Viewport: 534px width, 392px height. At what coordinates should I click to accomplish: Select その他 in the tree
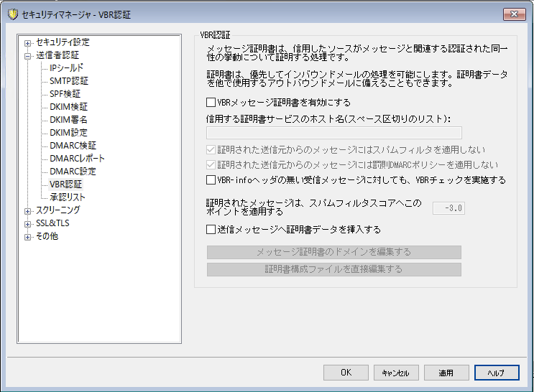click(47, 236)
